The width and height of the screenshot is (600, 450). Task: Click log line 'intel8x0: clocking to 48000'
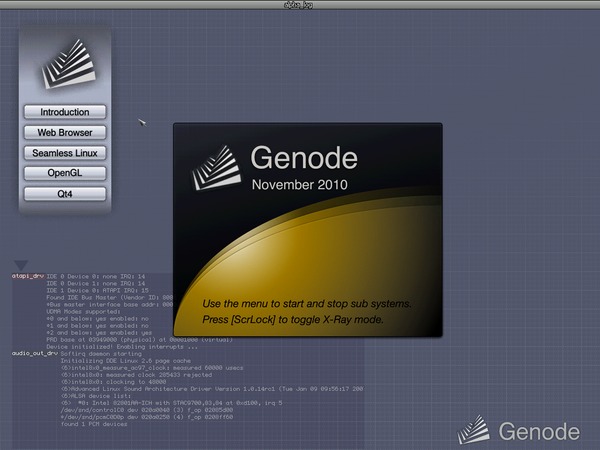(x=114, y=382)
